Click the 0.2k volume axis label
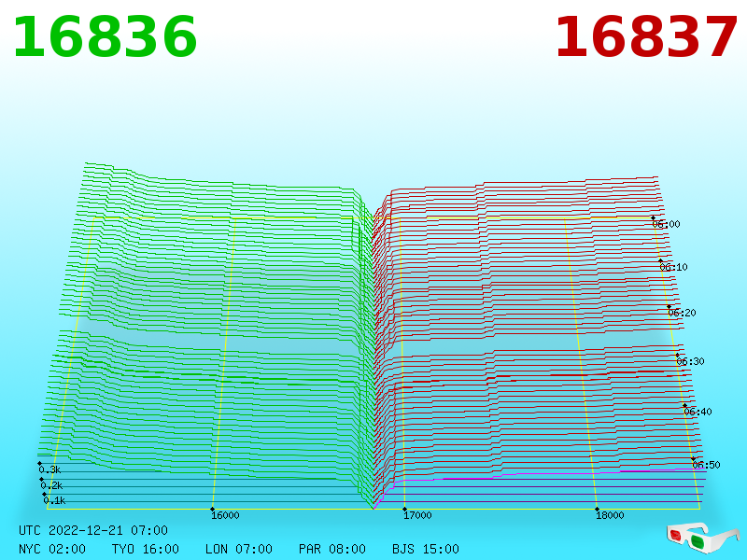Image resolution: width=747 pixels, height=560 pixels. coord(51,485)
